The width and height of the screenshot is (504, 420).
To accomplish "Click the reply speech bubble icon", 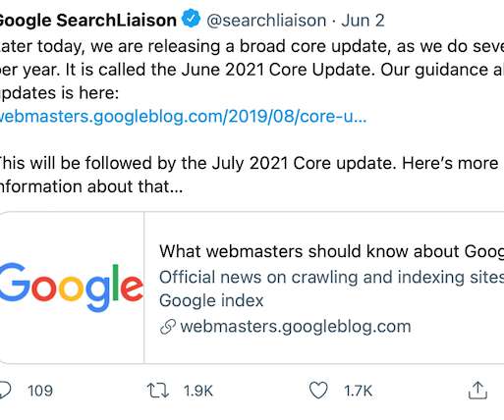I will click(x=5, y=391).
